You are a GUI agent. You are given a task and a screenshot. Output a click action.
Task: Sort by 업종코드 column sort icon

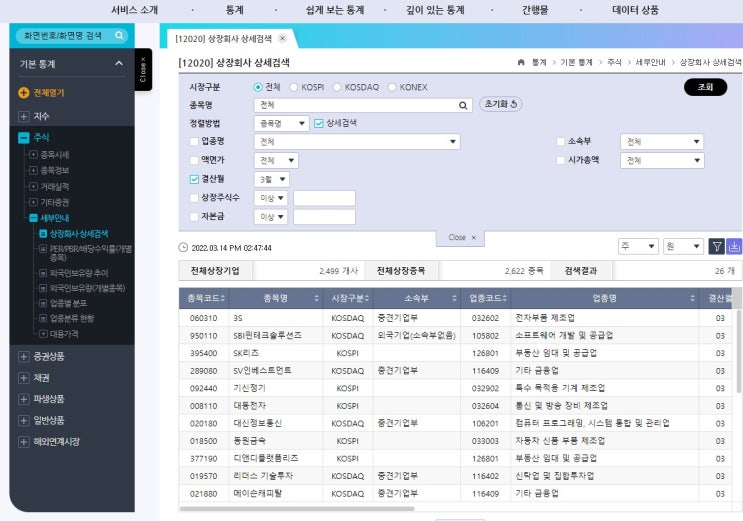click(505, 298)
